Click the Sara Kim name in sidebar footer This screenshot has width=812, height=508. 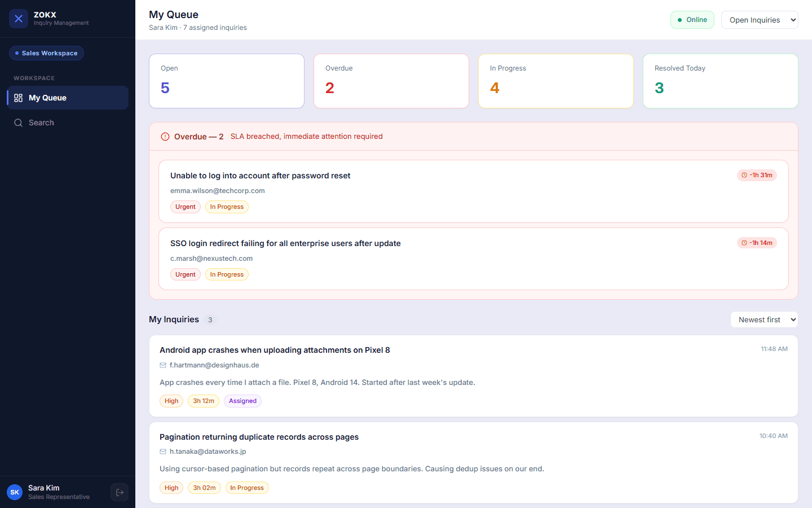coord(44,488)
